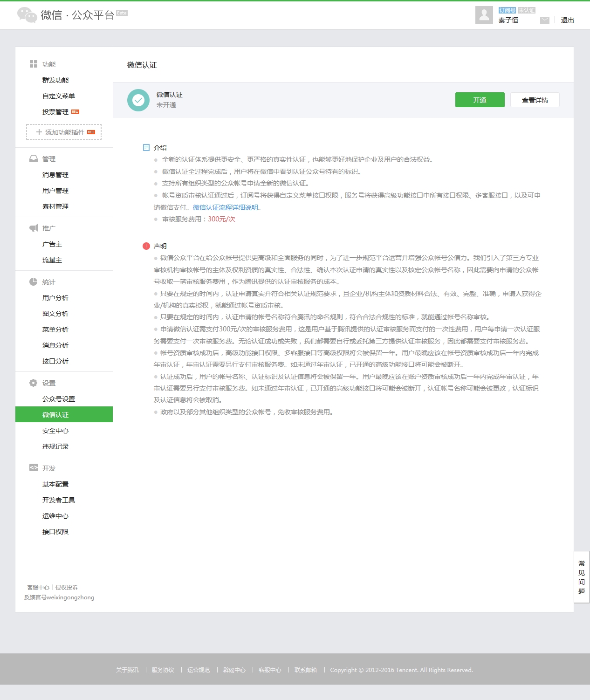The height and width of the screenshot is (700, 590).
Task: Click the username 秦子恒
Action: pyautogui.click(x=508, y=20)
